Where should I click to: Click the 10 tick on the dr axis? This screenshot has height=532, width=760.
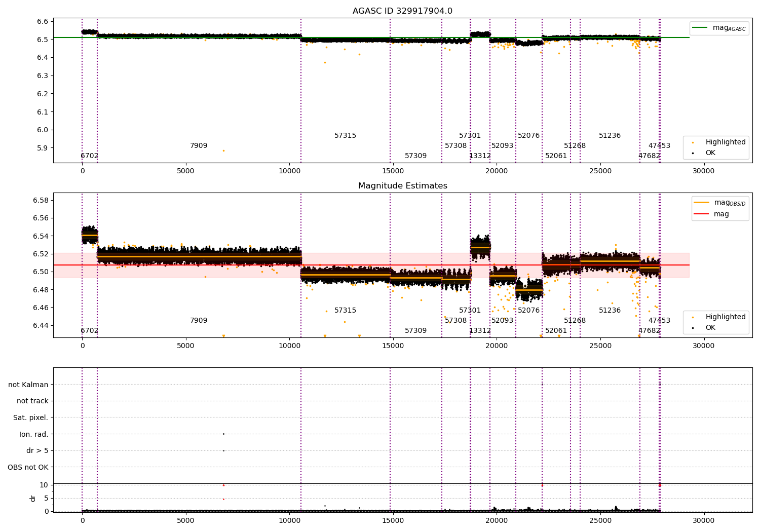pos(44,485)
